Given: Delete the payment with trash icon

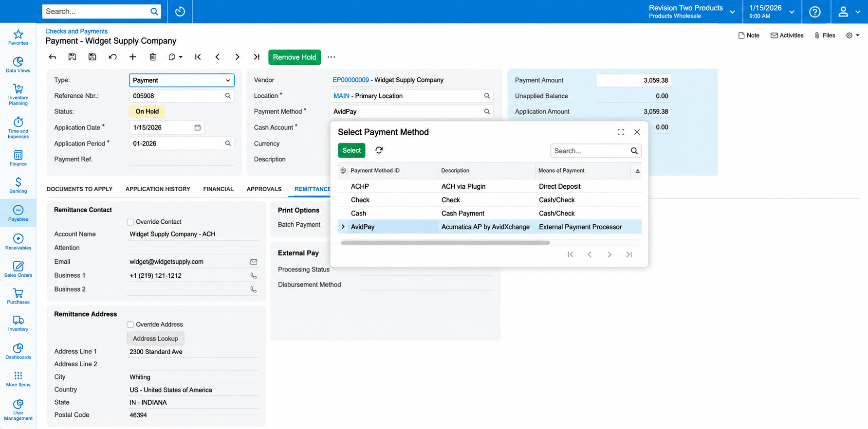Looking at the screenshot, I should [152, 57].
